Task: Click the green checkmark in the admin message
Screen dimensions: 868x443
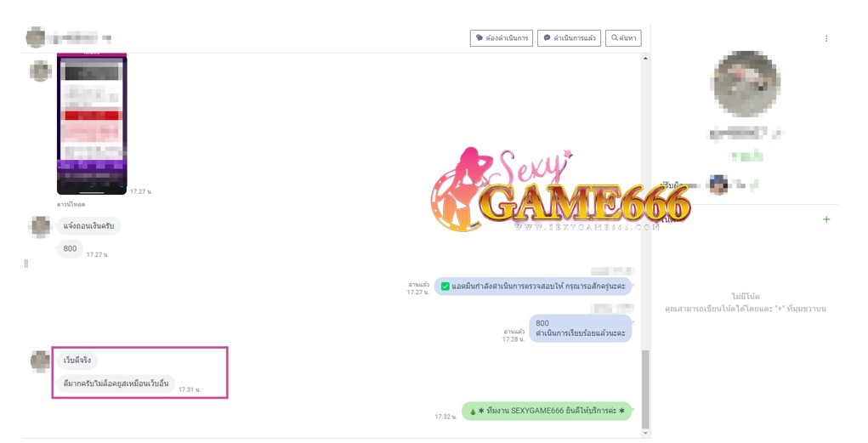Action: [x=445, y=287]
